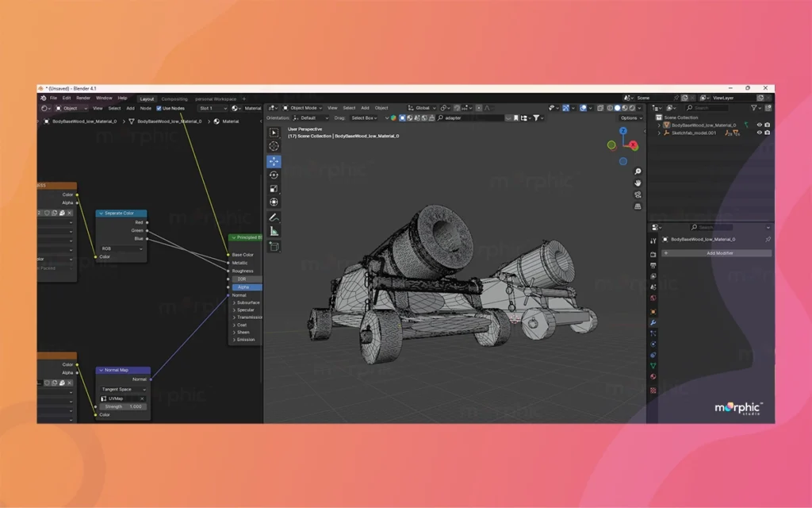Click the Z axis on navigation gizmo
This screenshot has height=508, width=812.
(x=623, y=131)
